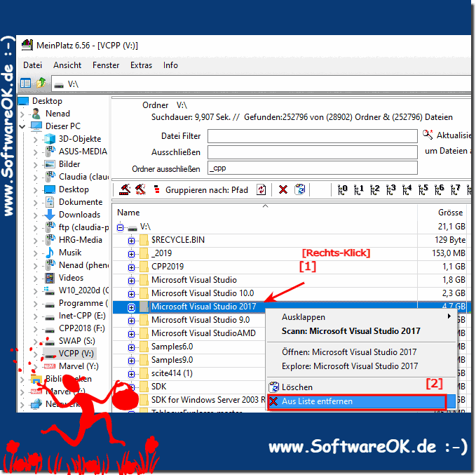Screen dimensions: 476x475
Task: Choose 'Aus Liste entfernen' in context menu
Action: pos(361,401)
